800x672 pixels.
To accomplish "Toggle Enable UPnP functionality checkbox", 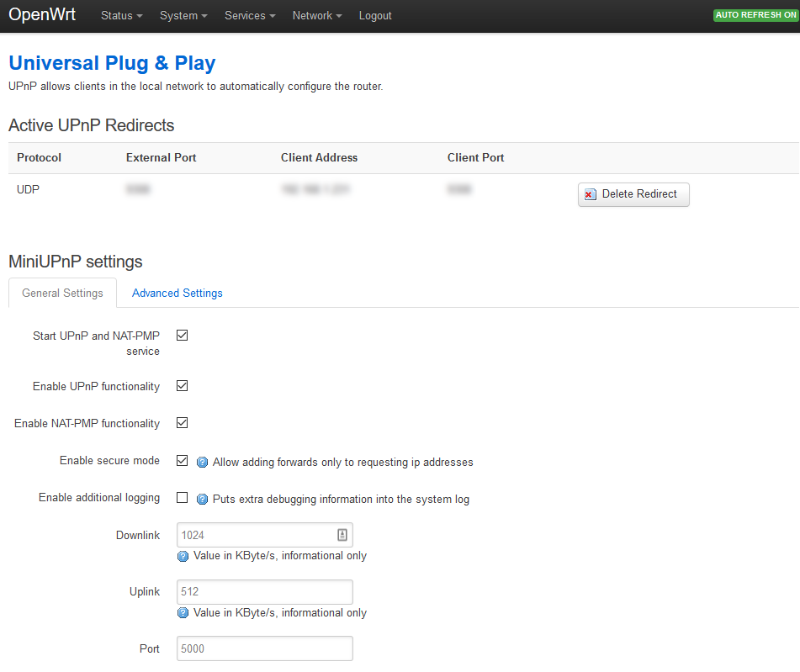I will click(183, 386).
